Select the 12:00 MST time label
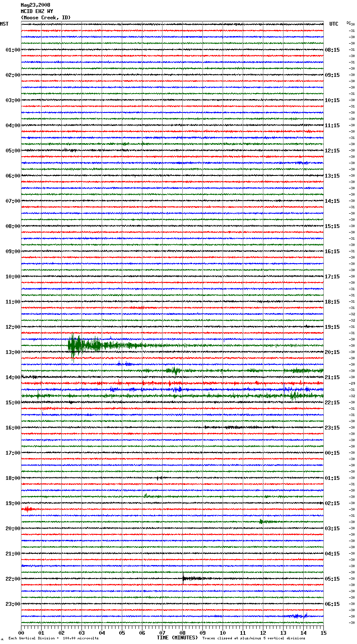357x644 pixels. coord(13,327)
